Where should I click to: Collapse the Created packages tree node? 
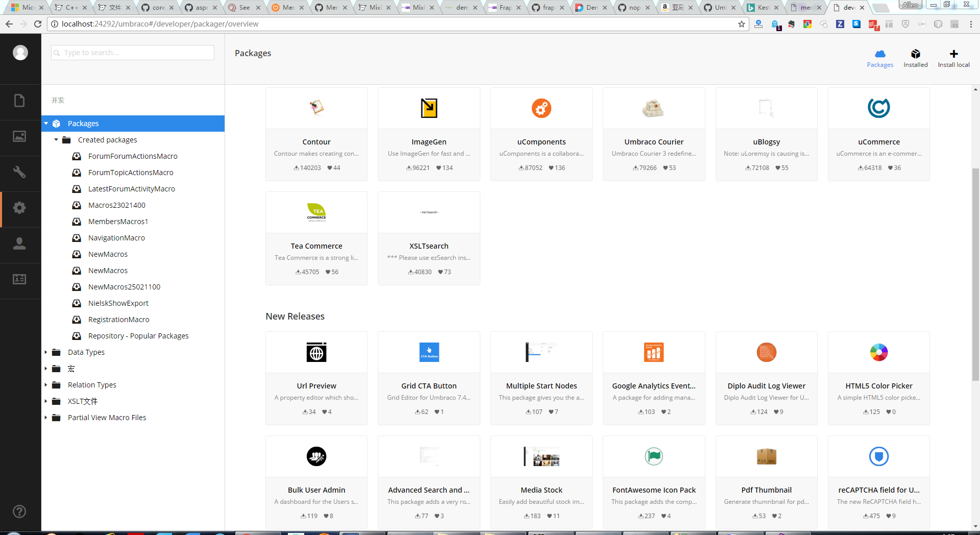tap(56, 140)
